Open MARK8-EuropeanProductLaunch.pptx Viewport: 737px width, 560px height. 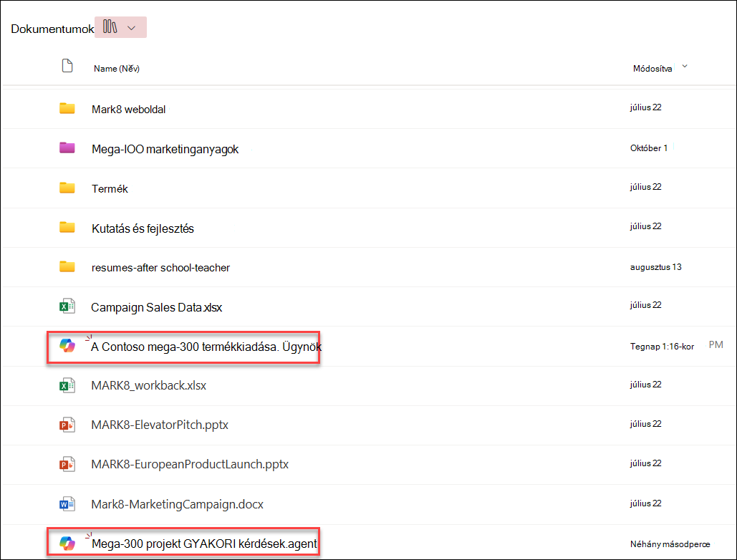click(x=190, y=465)
